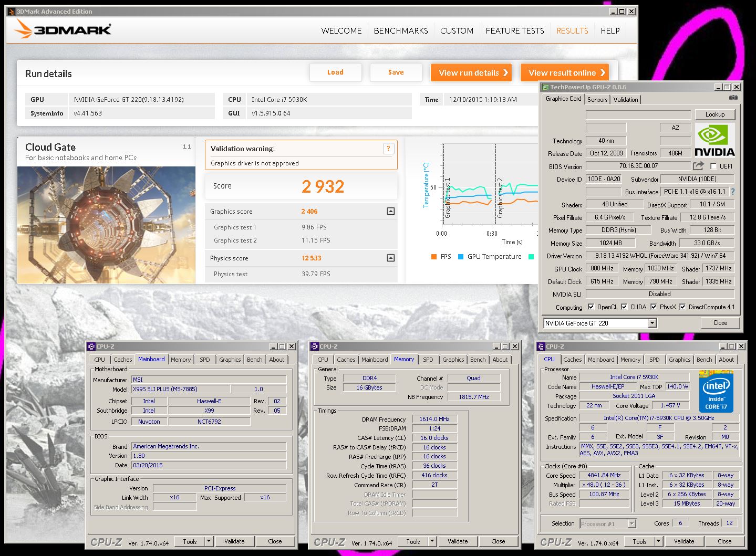Screen dimensions: 756x556
Task: Switch to Caches tab in CPU tab CPU-Z window
Action: pos(573,360)
